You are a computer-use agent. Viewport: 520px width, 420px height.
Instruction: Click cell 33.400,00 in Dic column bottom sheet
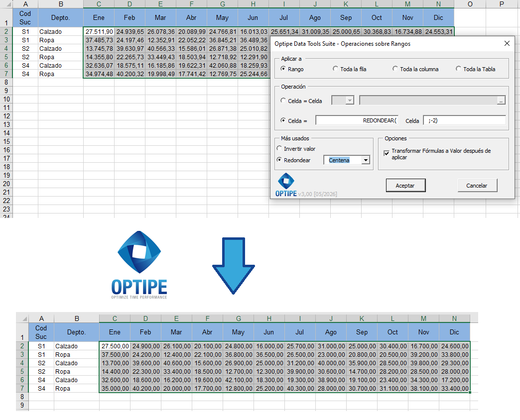tap(454, 389)
